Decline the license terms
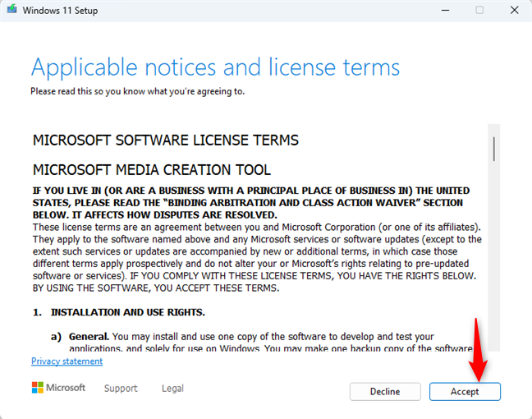 (x=385, y=392)
